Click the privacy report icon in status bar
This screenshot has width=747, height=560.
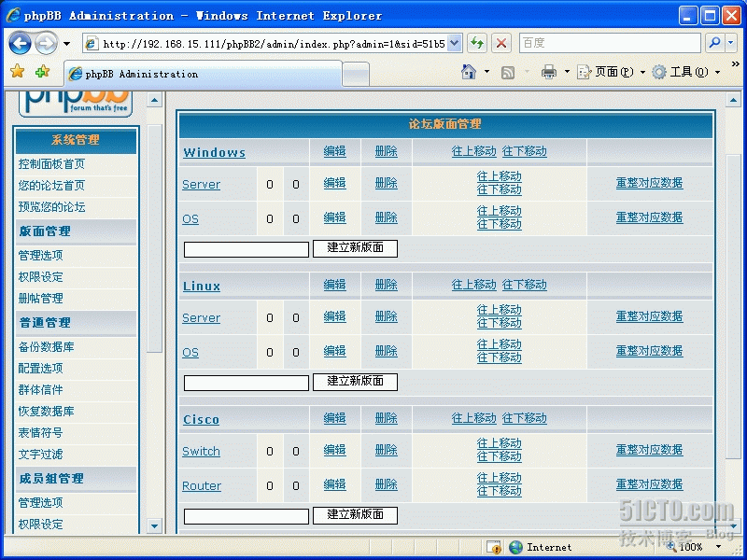pos(494,547)
